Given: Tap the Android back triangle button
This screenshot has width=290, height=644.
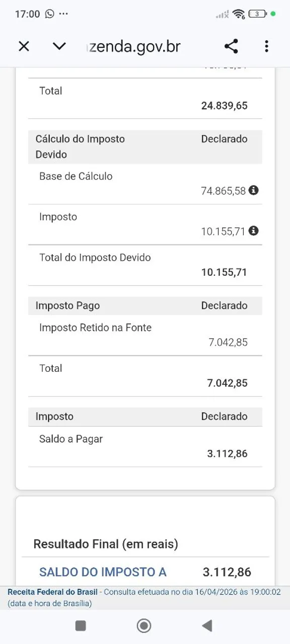Looking at the screenshot, I should (207, 625).
